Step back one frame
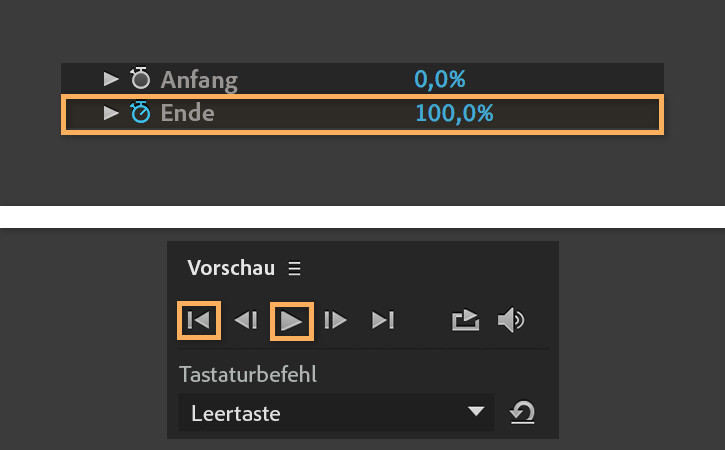The width and height of the screenshot is (725, 450). pos(245,320)
